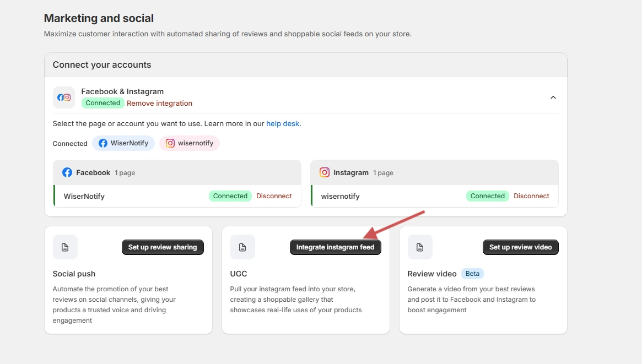The height and width of the screenshot is (364, 642).
Task: Click Set up review video button
Action: click(520, 247)
